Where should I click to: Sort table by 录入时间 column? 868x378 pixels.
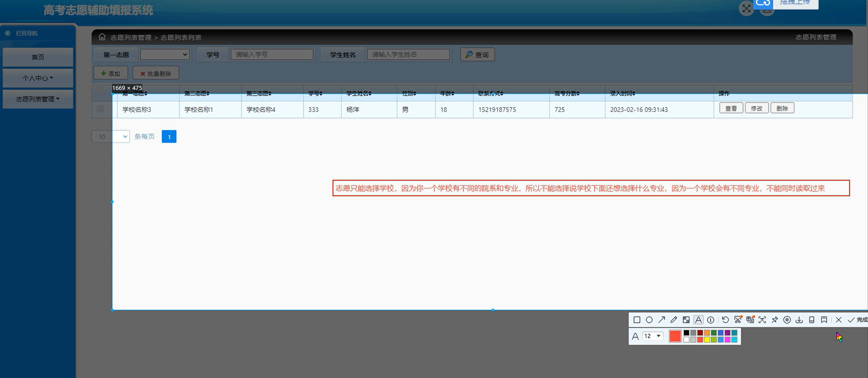point(623,93)
